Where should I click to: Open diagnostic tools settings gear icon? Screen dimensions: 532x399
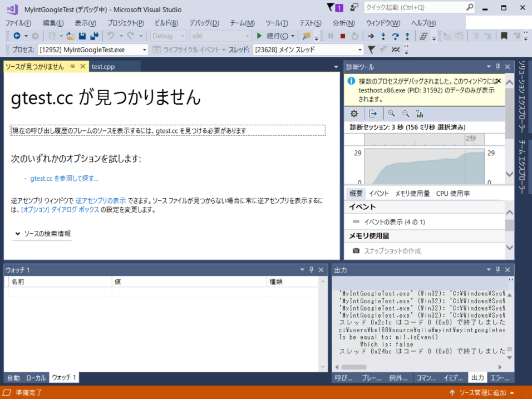coord(354,114)
